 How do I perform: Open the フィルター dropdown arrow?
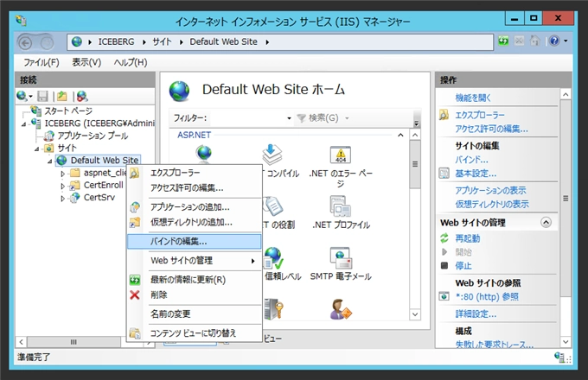[x=289, y=118]
